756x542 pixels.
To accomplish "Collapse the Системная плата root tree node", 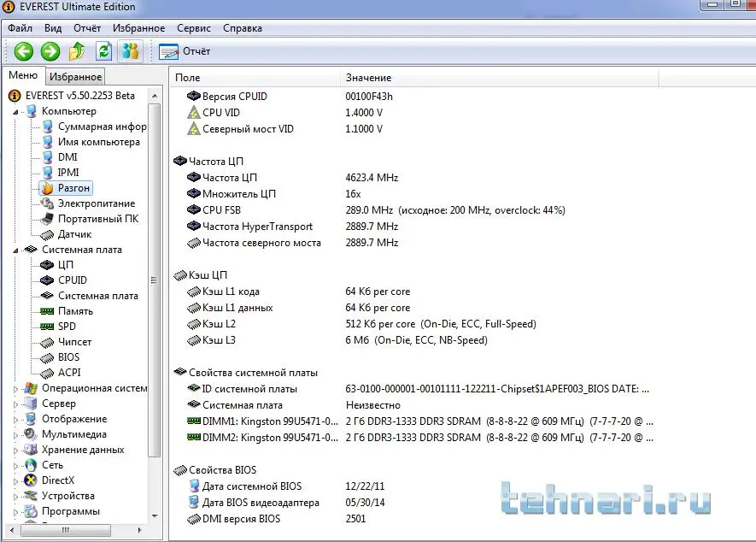I will click(x=15, y=250).
